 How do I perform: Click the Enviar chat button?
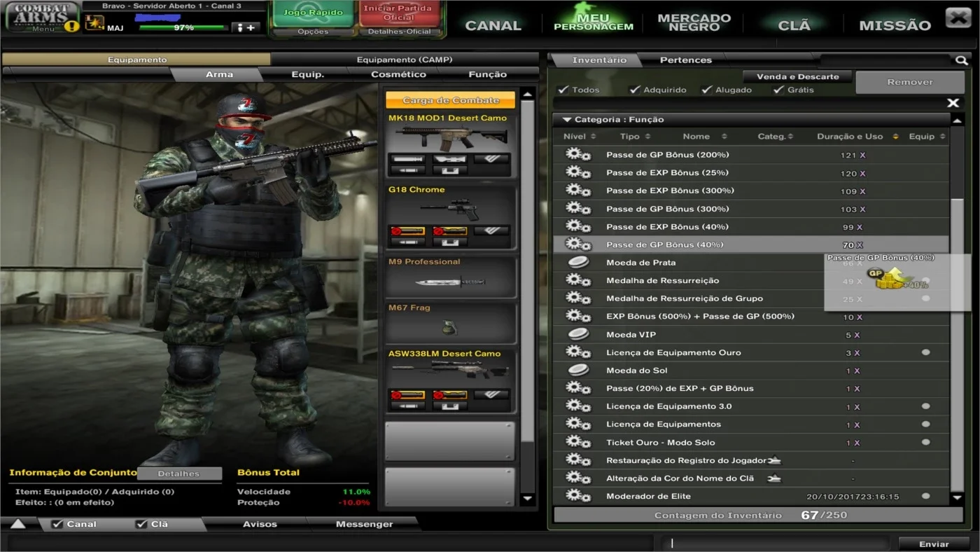[x=934, y=544]
